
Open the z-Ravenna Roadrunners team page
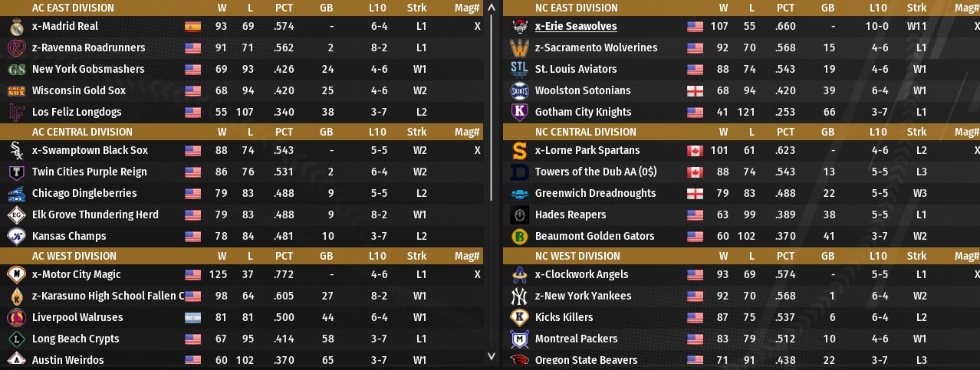[x=88, y=47]
